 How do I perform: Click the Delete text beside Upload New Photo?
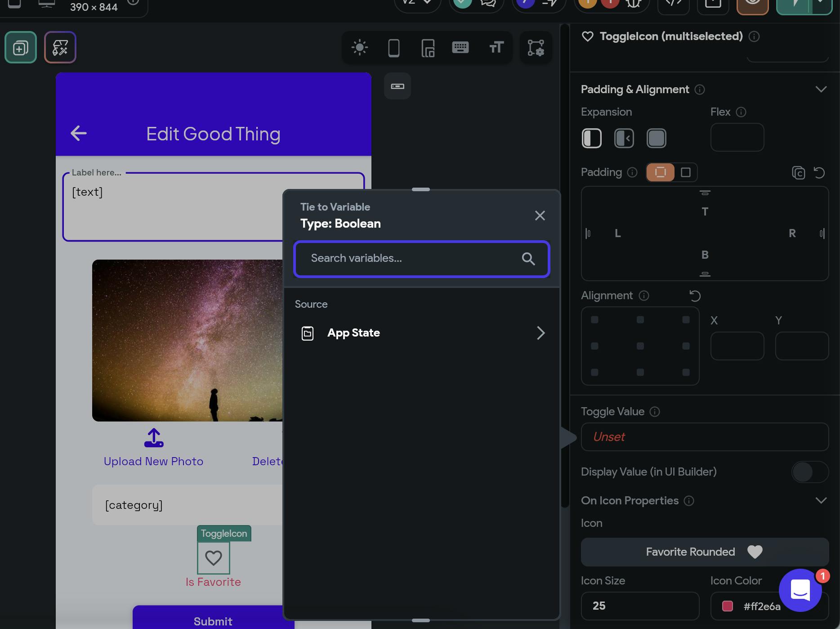[x=268, y=462]
